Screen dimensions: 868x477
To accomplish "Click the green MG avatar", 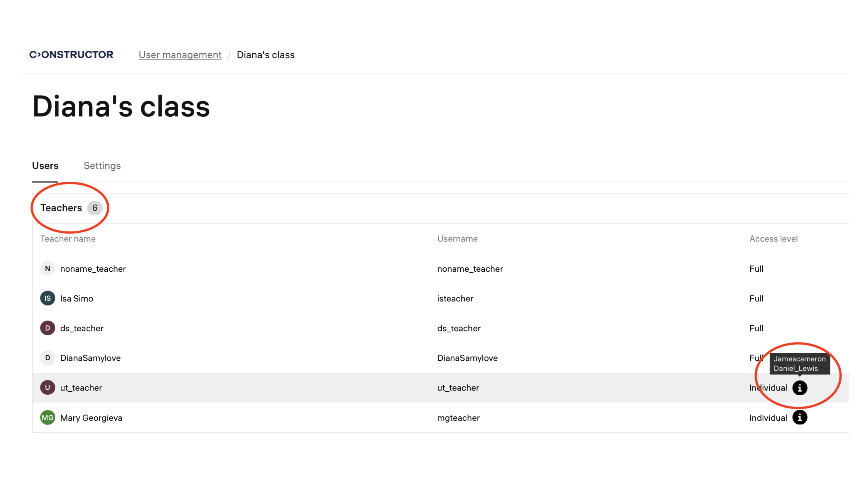I will [47, 417].
